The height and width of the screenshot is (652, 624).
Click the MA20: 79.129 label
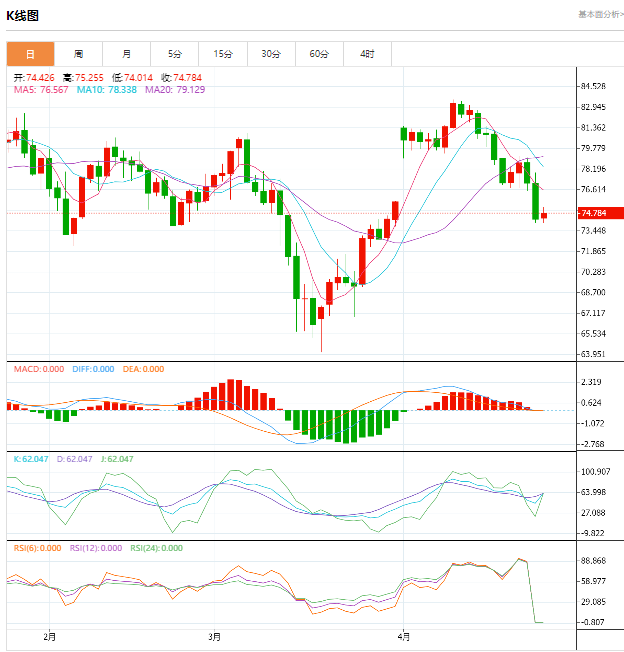(x=175, y=90)
